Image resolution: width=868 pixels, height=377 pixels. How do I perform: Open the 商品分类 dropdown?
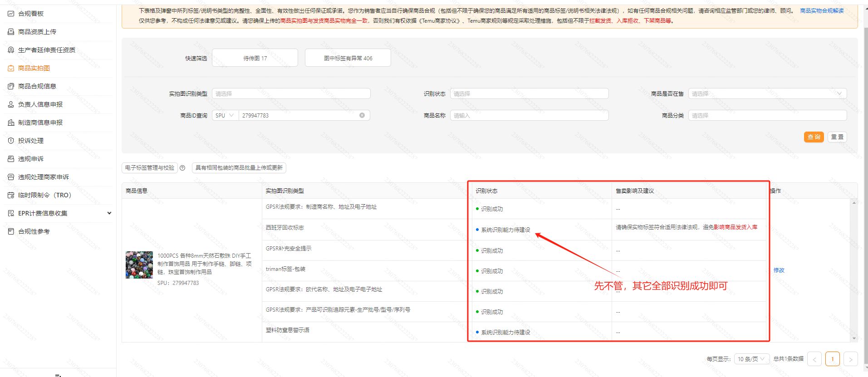pyautogui.click(x=767, y=115)
